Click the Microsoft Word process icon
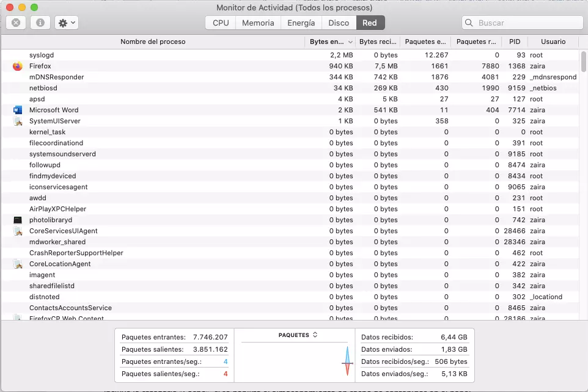 18,110
